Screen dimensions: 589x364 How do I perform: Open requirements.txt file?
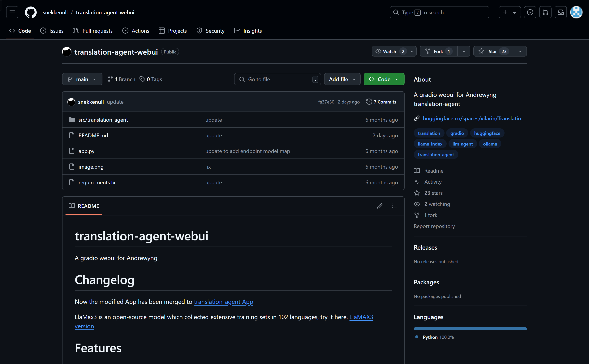98,183
